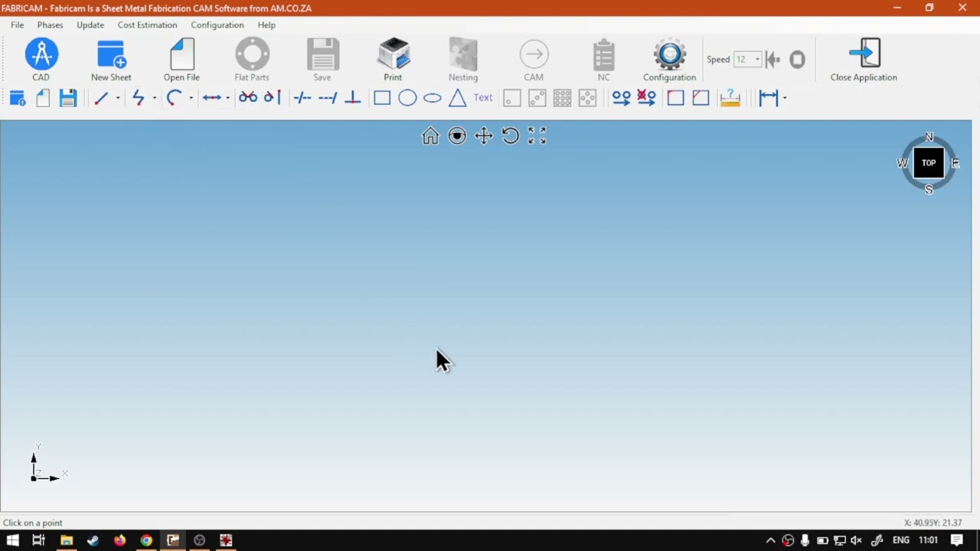Go to the Nesting phase
This screenshot has width=980, height=551.
click(x=463, y=60)
